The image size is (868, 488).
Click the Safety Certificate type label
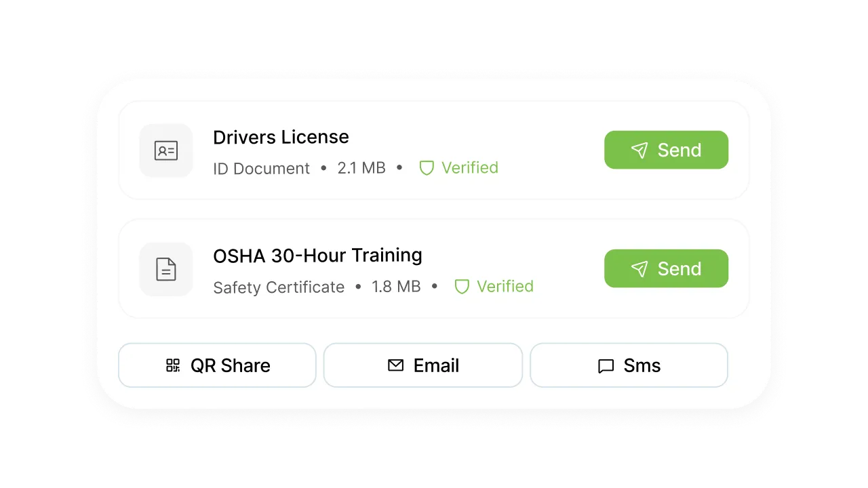(x=279, y=287)
